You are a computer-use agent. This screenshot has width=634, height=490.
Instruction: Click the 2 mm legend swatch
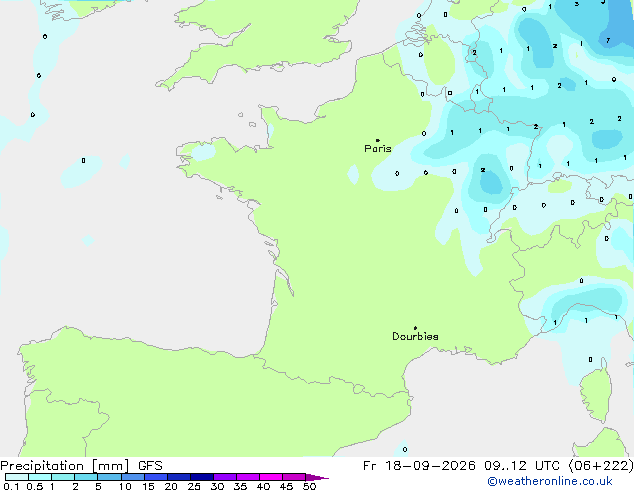coord(86,477)
